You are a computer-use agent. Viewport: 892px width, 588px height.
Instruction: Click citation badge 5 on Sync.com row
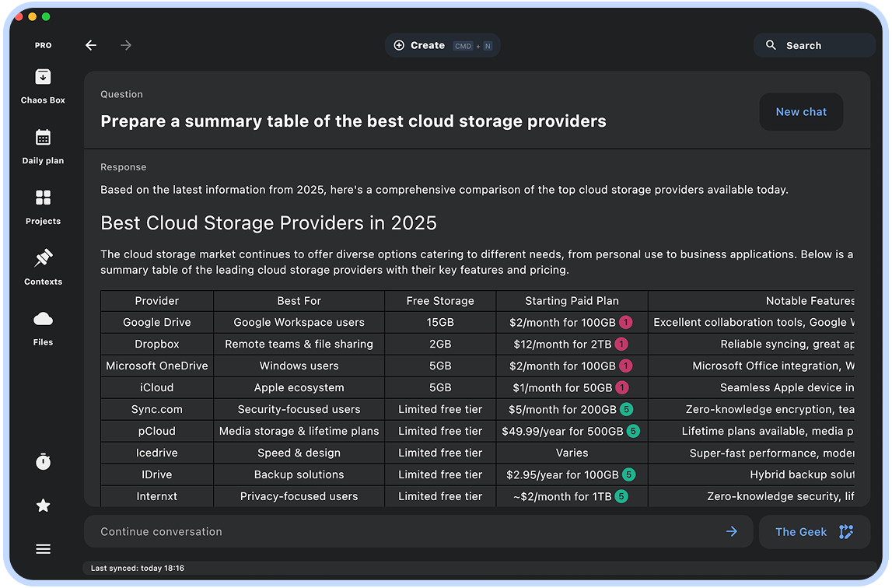627,409
